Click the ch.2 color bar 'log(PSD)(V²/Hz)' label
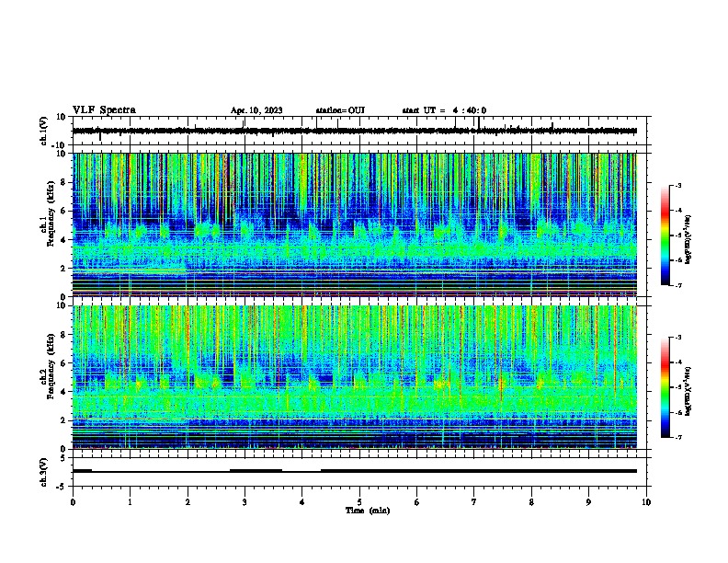Screen dimensions: 728x563 688,391
